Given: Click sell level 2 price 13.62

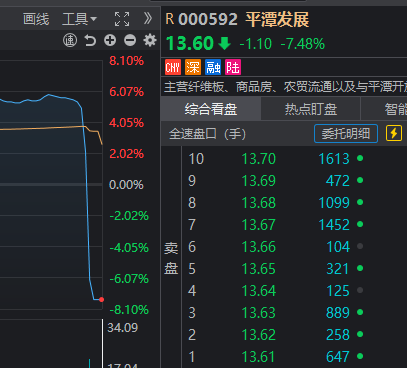Looking at the screenshot, I should (259, 335).
